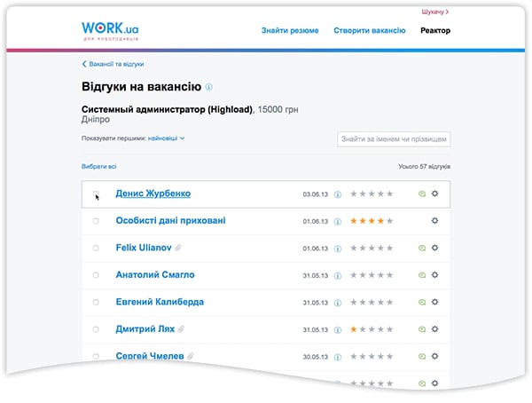Open settings gear for Дмитрий Лях
Screen dimensions: 532x403
(x=434, y=329)
